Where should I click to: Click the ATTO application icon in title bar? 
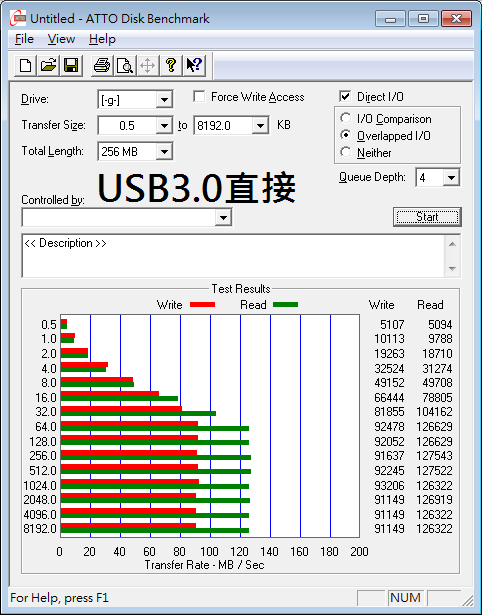click(x=18, y=18)
